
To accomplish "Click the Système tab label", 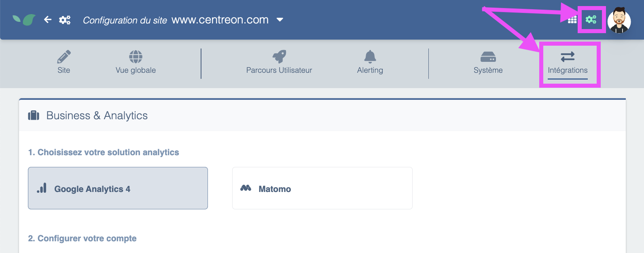I will (488, 70).
